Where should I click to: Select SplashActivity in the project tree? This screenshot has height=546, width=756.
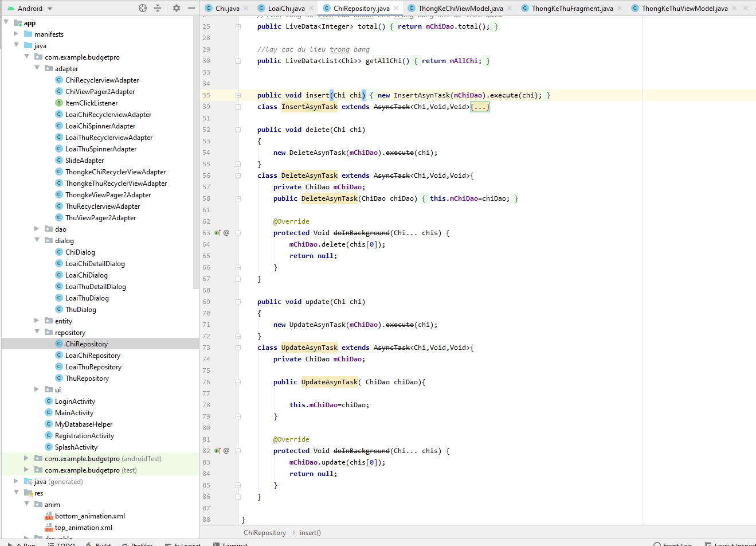coord(76,447)
